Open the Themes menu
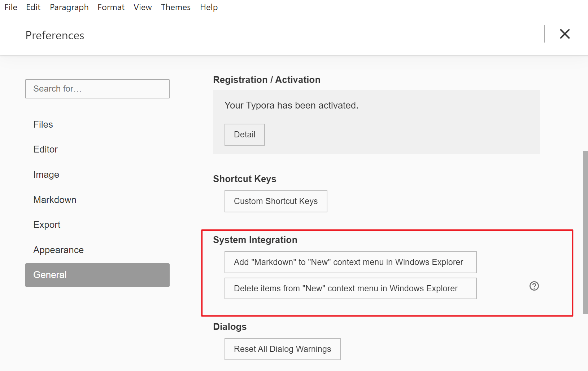The width and height of the screenshot is (588, 371). pos(175,7)
